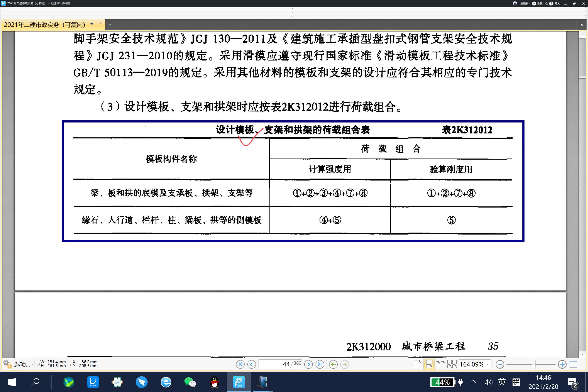Click the 袁登祥 username

(x=524, y=4)
